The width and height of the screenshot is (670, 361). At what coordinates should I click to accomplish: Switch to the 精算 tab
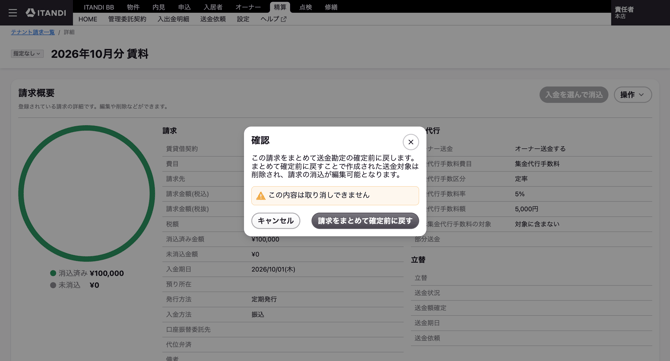(280, 7)
